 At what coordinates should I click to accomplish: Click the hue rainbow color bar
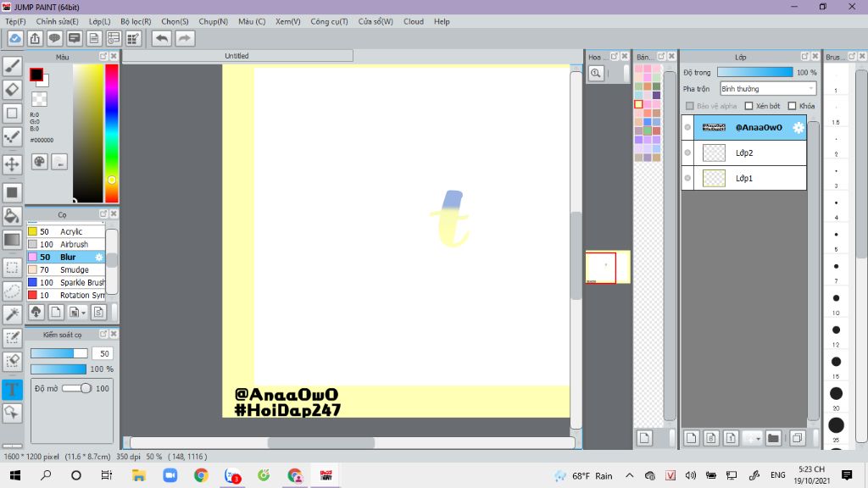coord(112,133)
